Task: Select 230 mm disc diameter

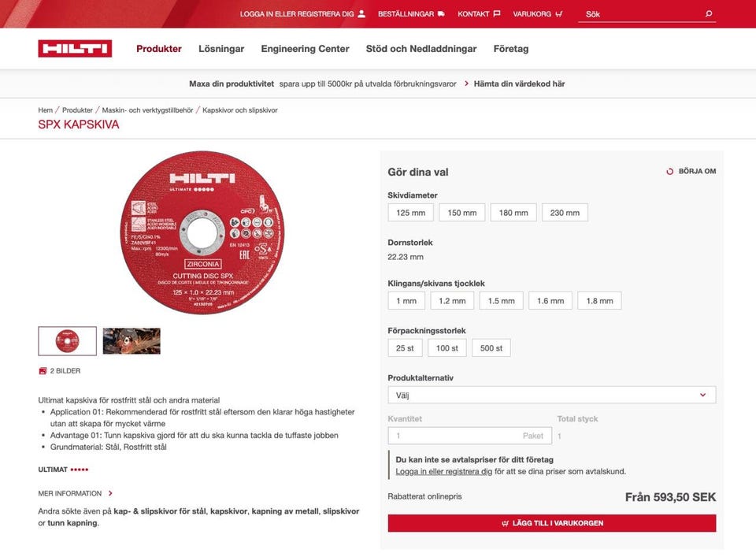Action: tap(565, 213)
